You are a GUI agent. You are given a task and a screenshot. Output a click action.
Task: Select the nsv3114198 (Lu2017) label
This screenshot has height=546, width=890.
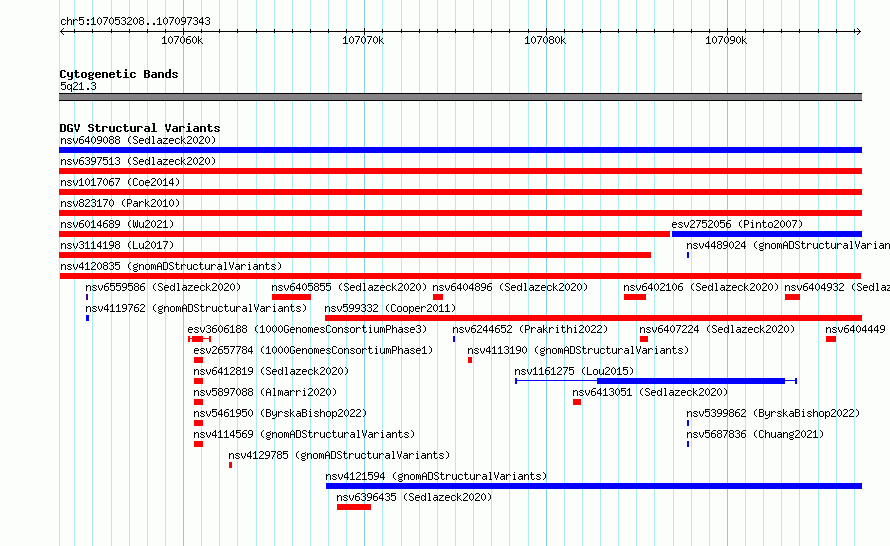117,245
